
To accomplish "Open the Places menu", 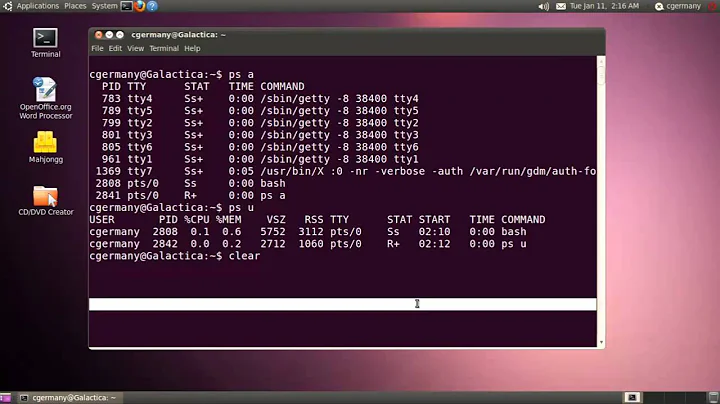I will pyautogui.click(x=75, y=6).
